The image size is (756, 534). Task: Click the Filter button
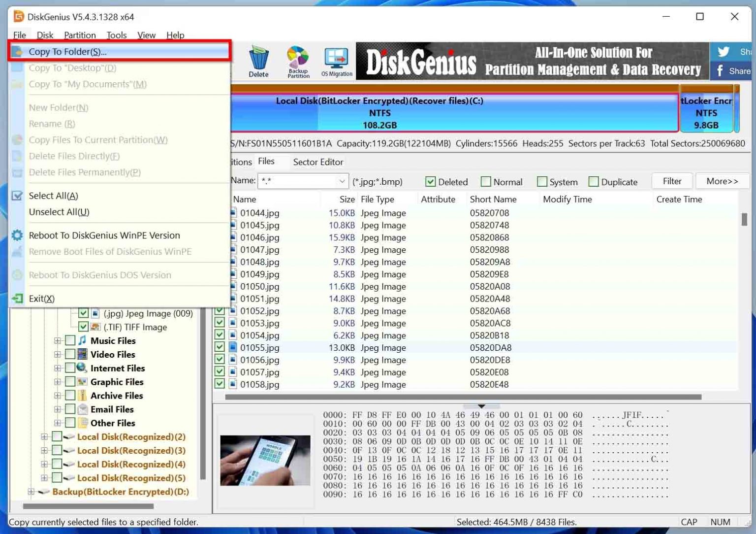[672, 181]
